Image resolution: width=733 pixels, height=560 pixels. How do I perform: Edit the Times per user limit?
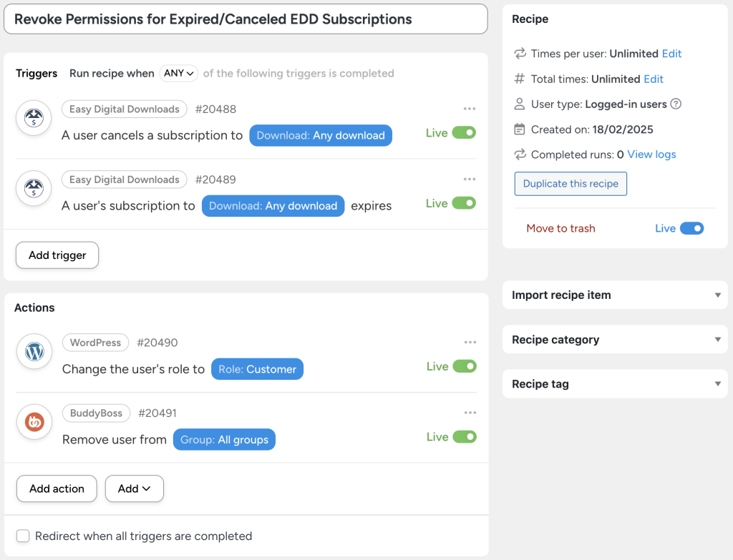tap(672, 53)
